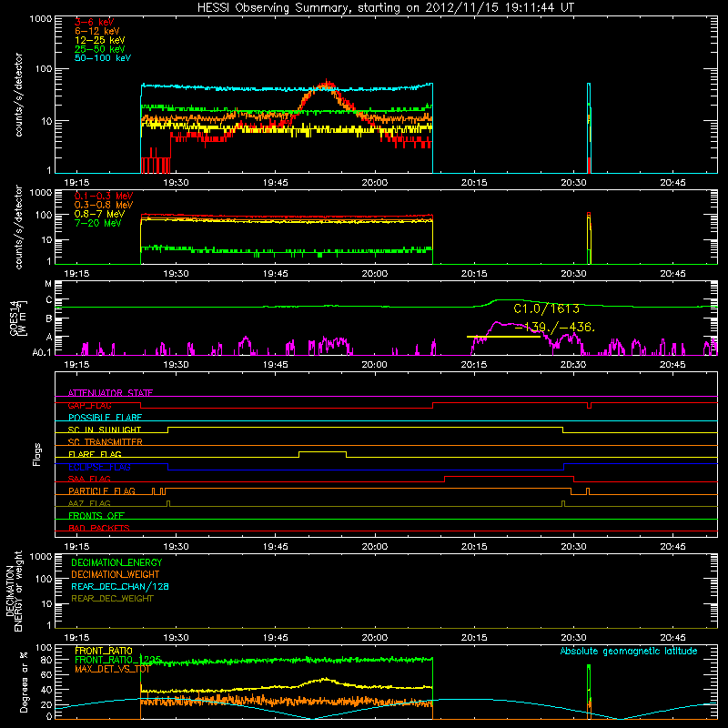
Task: Click the magenta GOES flare peak curve
Action: pos(498,322)
